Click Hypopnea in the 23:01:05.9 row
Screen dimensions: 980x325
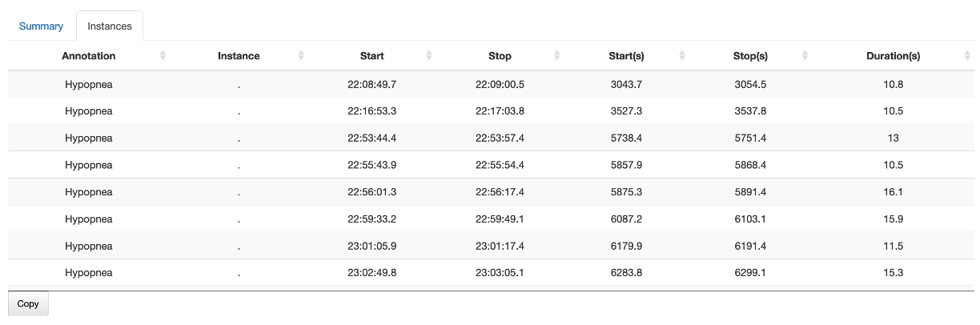point(88,246)
